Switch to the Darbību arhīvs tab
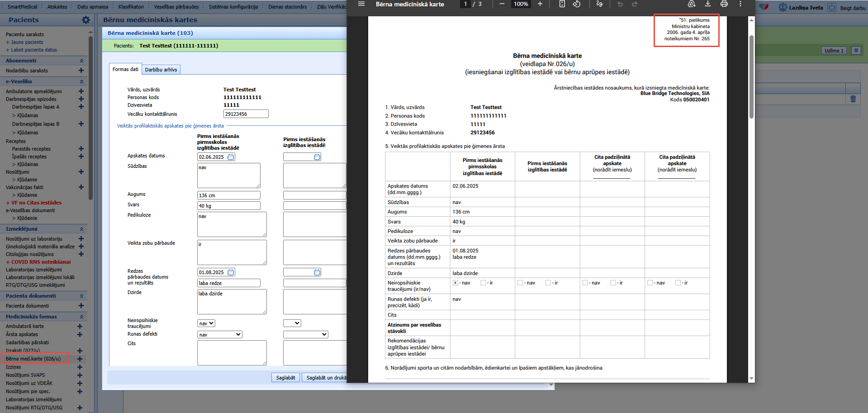The width and height of the screenshot is (868, 413). (x=161, y=70)
